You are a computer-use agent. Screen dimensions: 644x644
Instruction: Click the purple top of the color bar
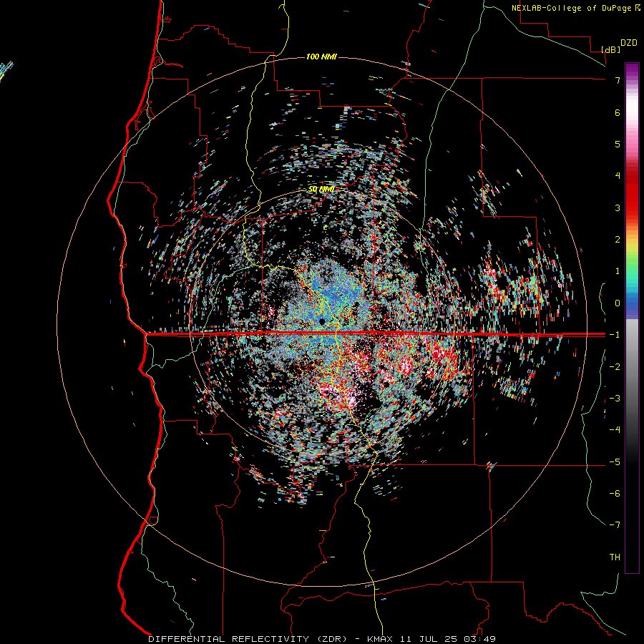coord(632,70)
